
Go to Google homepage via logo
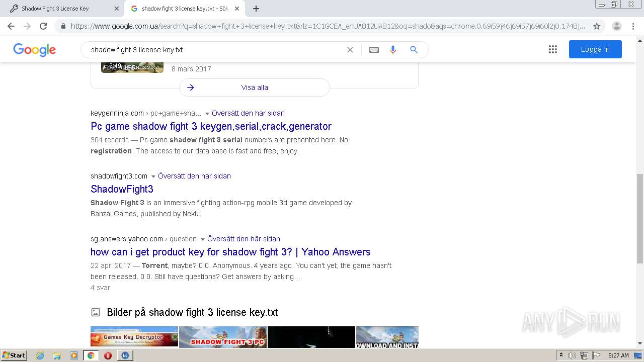click(x=34, y=50)
